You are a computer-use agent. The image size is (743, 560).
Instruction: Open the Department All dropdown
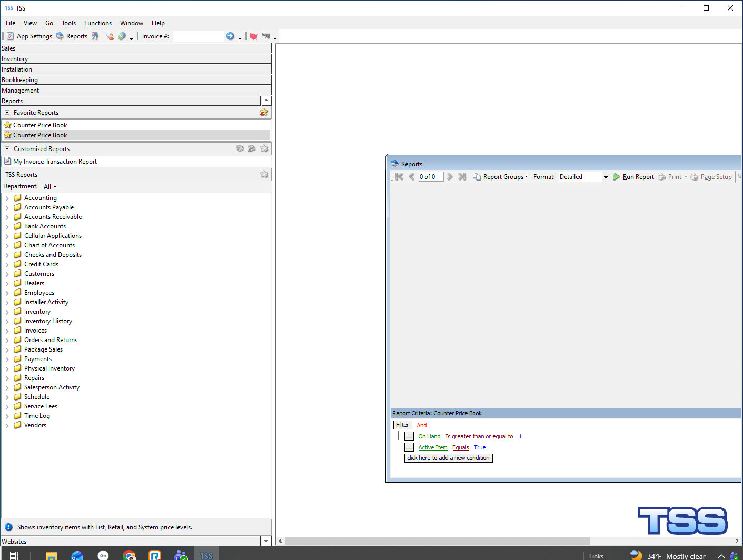(50, 187)
